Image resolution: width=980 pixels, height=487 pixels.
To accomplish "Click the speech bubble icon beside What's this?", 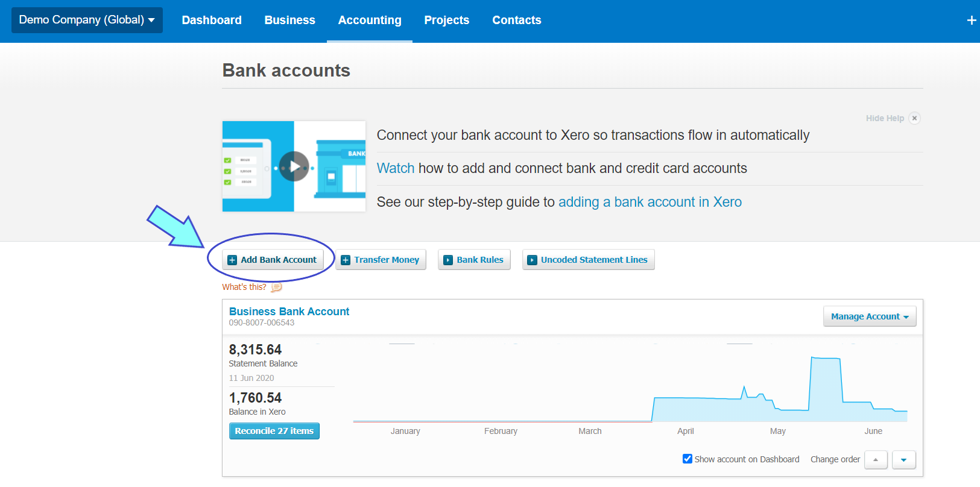I will pos(276,287).
